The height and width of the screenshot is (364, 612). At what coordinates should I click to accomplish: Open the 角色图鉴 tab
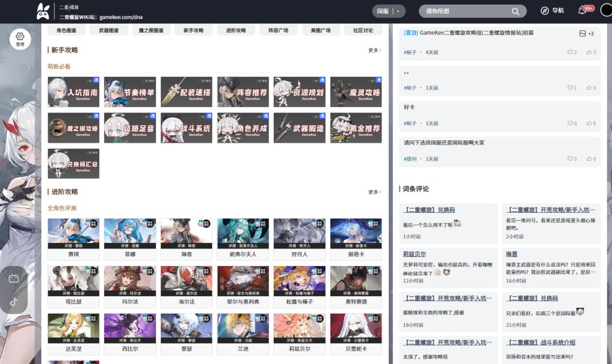pos(66,30)
